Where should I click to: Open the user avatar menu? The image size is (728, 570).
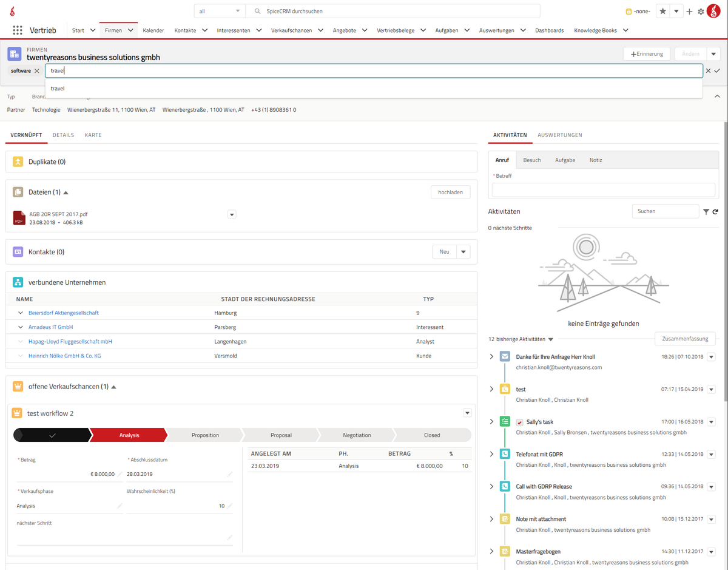click(713, 11)
